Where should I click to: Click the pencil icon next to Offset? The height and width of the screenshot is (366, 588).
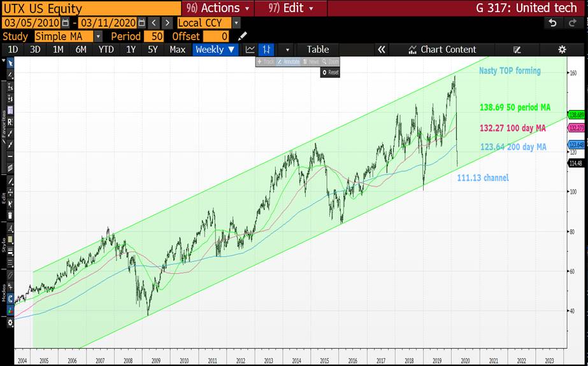coord(243,36)
